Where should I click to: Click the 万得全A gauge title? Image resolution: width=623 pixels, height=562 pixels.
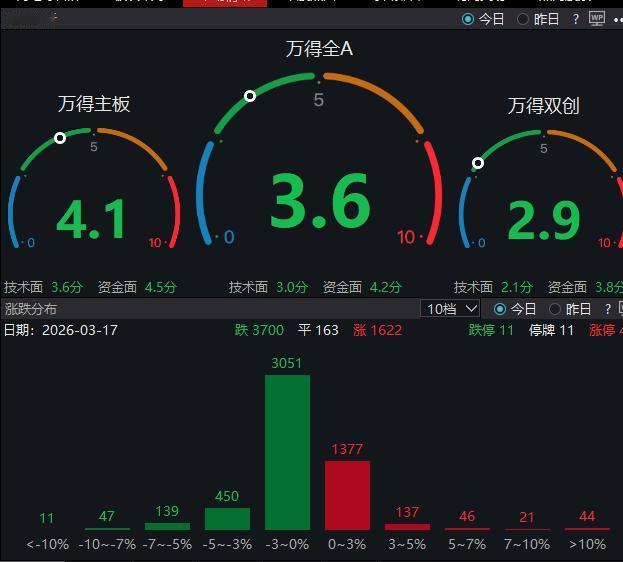click(319, 49)
